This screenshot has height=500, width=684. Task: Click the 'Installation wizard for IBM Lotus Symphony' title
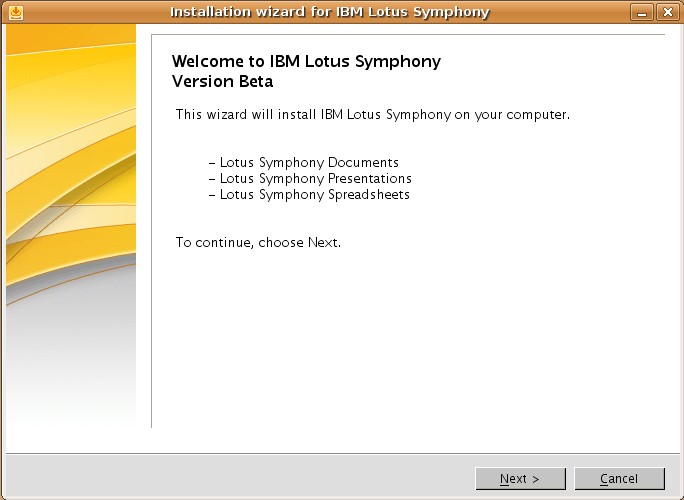[x=330, y=12]
